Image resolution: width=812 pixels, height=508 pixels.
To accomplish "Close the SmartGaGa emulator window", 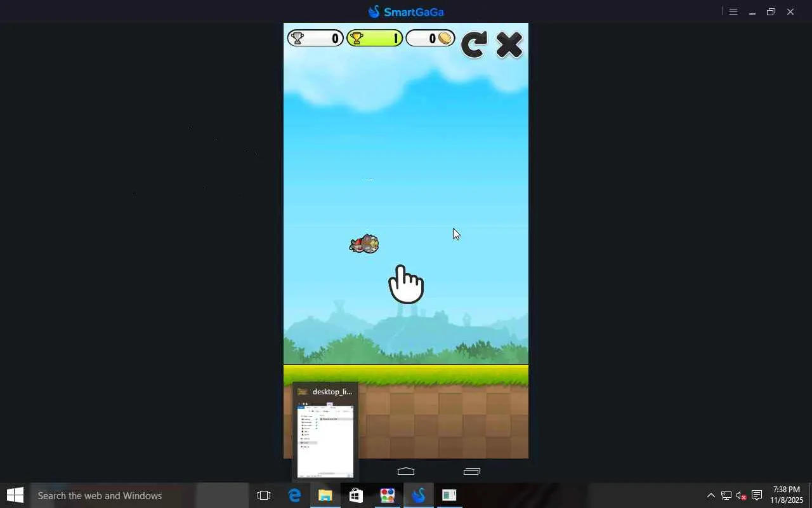I will 790,11.
